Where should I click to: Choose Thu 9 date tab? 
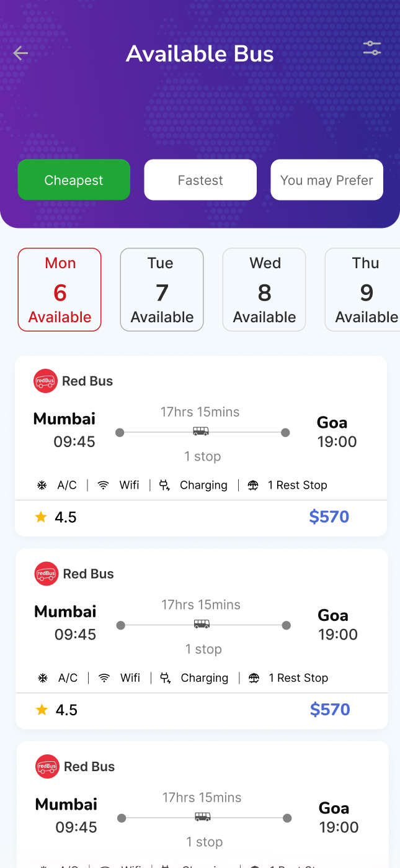coord(365,290)
